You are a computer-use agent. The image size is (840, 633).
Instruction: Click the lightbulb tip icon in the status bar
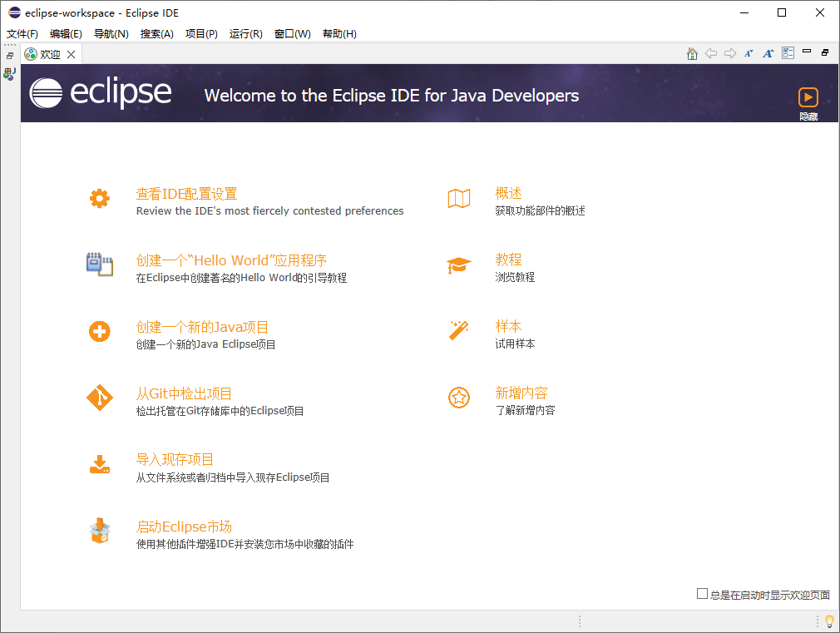coord(829,621)
